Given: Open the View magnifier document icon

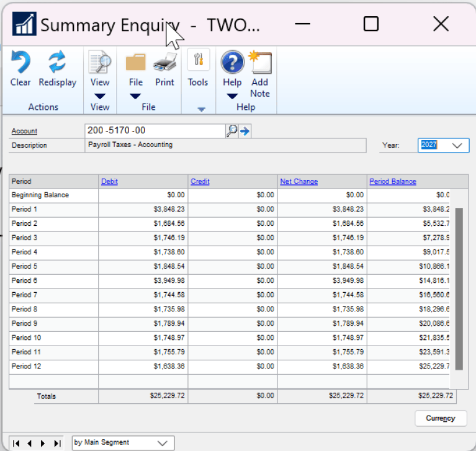Looking at the screenshot, I should 99,62.
